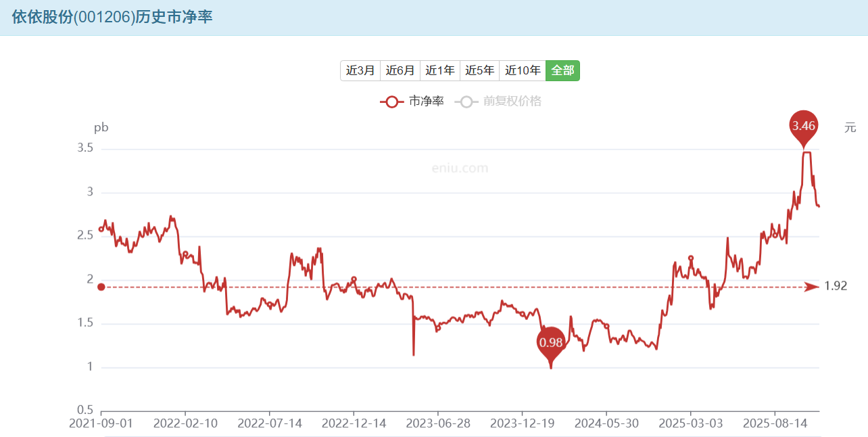Click the first data point at 2021-09-01
Image resolution: width=868 pixels, height=437 pixels.
tap(101, 229)
